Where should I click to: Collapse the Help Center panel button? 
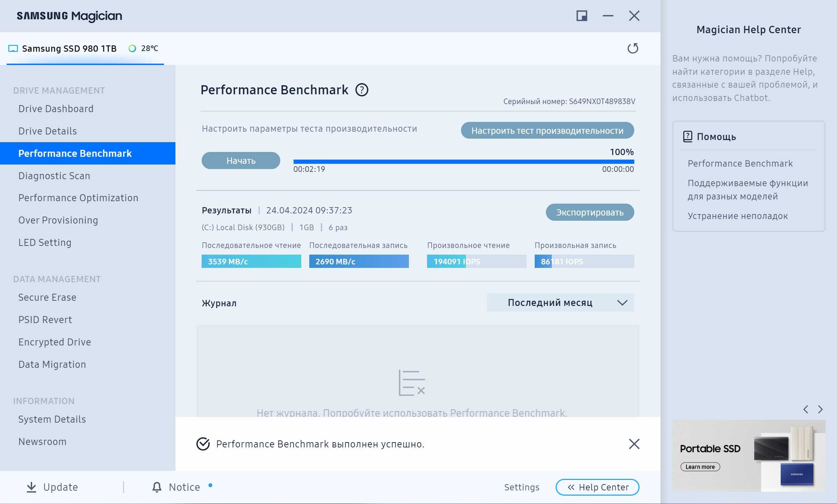pyautogui.click(x=598, y=487)
